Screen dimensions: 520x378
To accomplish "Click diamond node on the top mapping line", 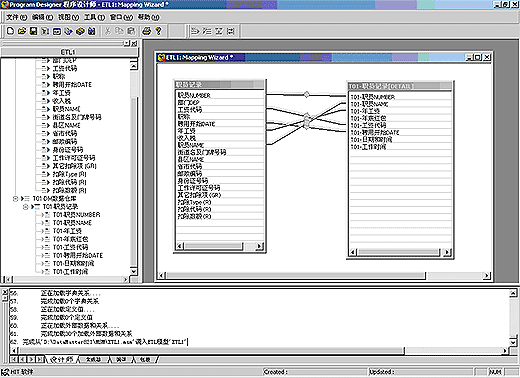I will (x=306, y=95).
